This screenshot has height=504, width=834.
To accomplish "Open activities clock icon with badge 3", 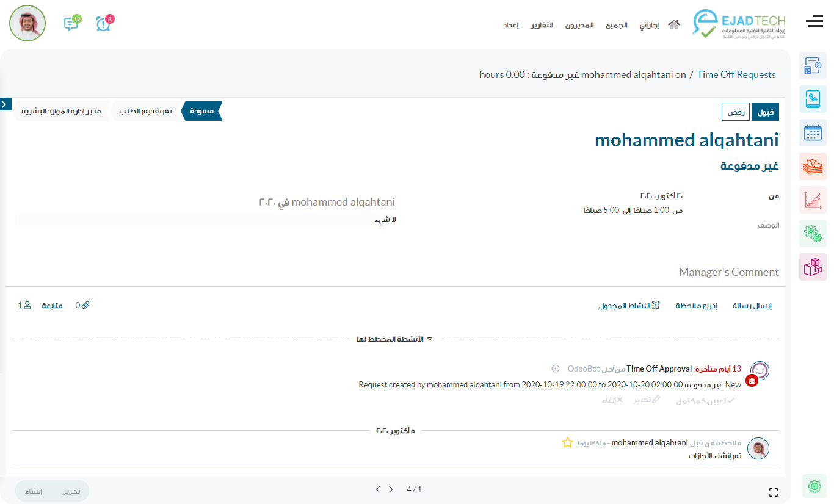I will 103,24.
